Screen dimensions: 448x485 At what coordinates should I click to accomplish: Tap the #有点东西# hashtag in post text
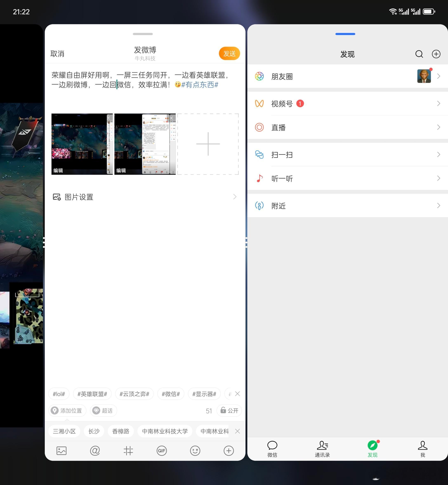click(x=200, y=85)
